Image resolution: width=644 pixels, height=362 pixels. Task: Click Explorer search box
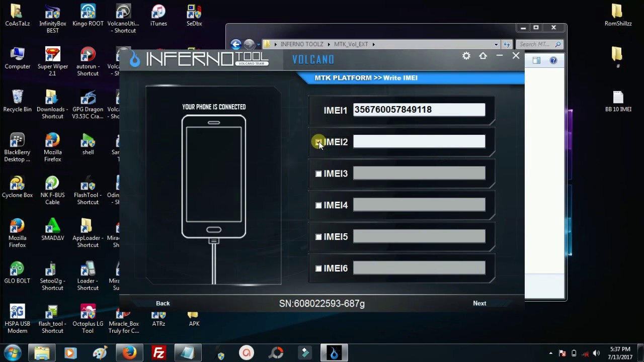[x=539, y=44]
